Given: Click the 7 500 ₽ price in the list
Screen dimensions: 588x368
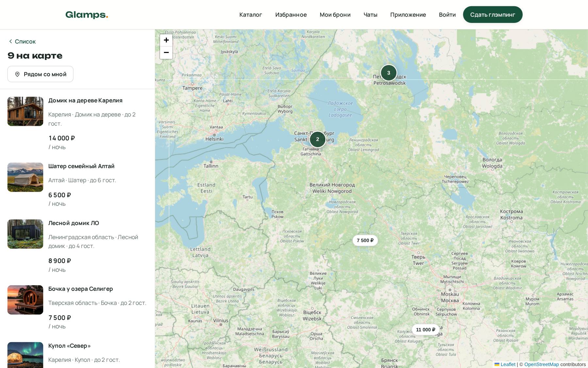Looking at the screenshot, I should [59, 318].
